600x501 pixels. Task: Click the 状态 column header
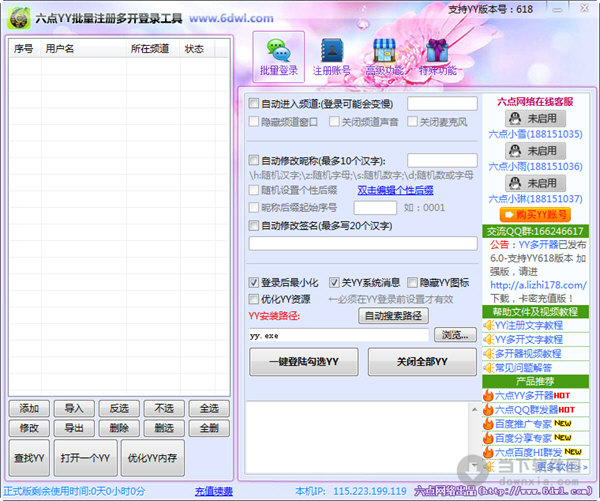[x=197, y=49]
